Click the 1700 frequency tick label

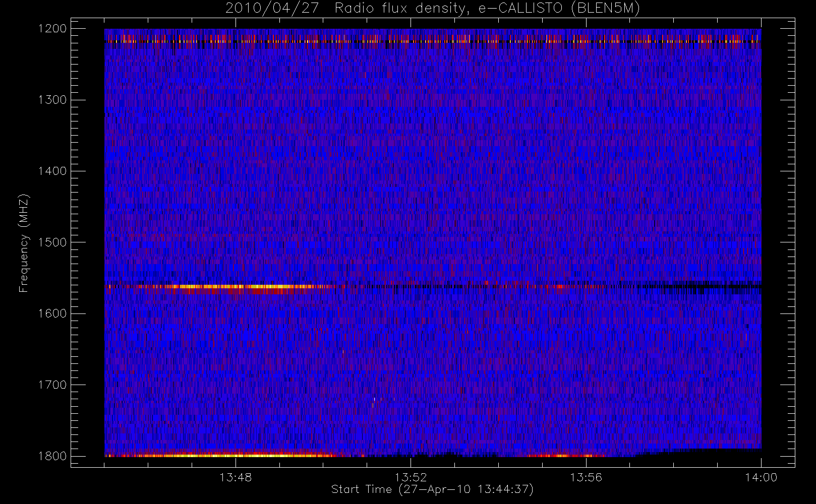pyautogui.click(x=52, y=385)
